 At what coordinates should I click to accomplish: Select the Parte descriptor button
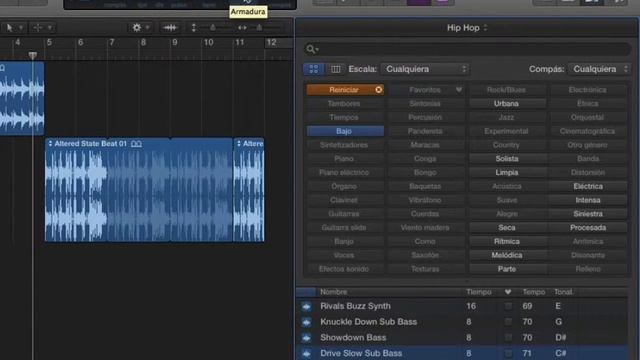tap(506, 269)
